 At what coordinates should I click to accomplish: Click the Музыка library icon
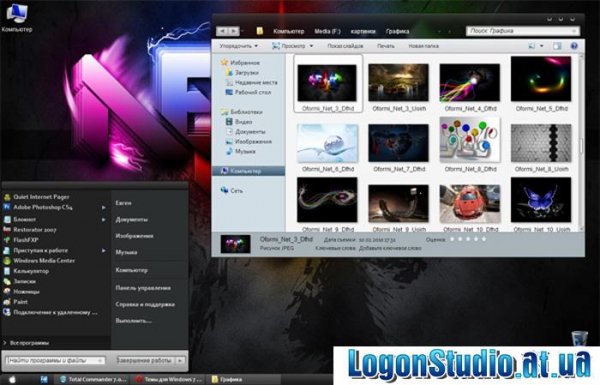[229, 152]
